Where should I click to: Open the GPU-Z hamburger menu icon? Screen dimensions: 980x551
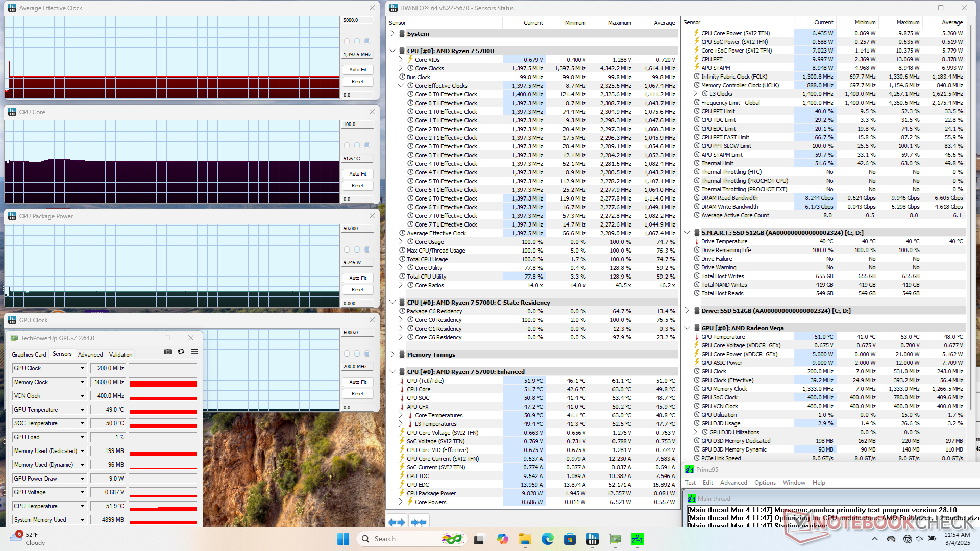(194, 352)
